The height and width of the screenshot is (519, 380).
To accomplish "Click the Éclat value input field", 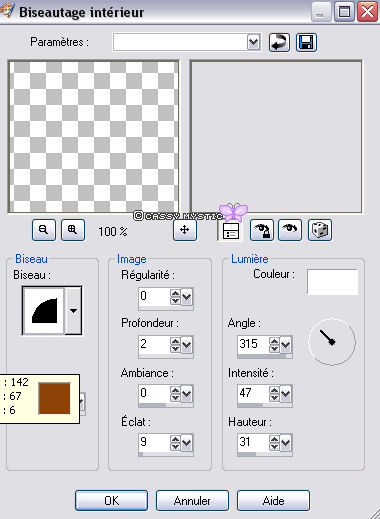I will [x=154, y=442].
